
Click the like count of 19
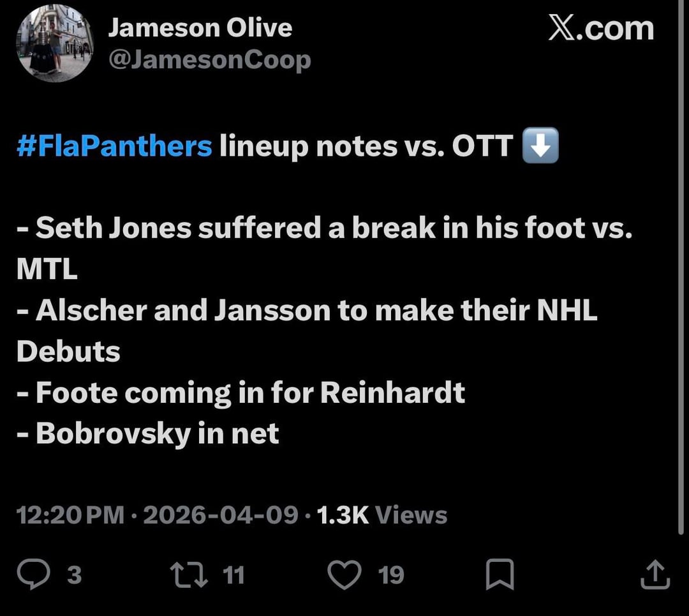click(391, 575)
